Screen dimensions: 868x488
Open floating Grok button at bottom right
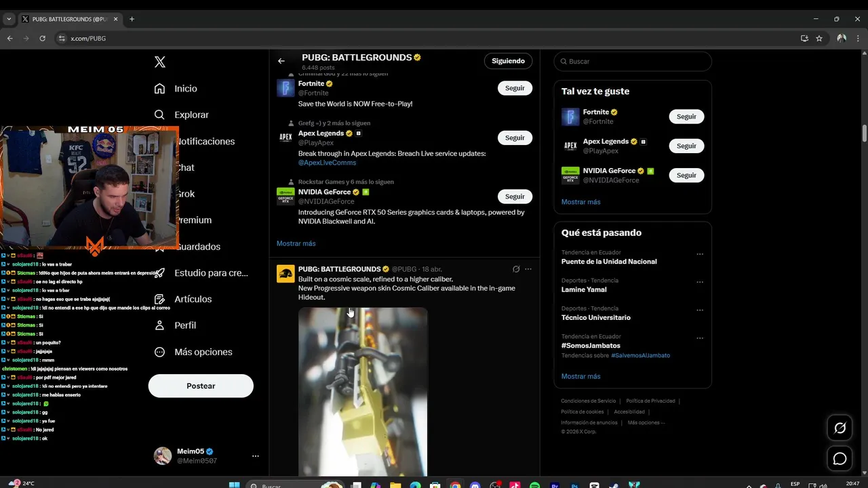(840, 428)
